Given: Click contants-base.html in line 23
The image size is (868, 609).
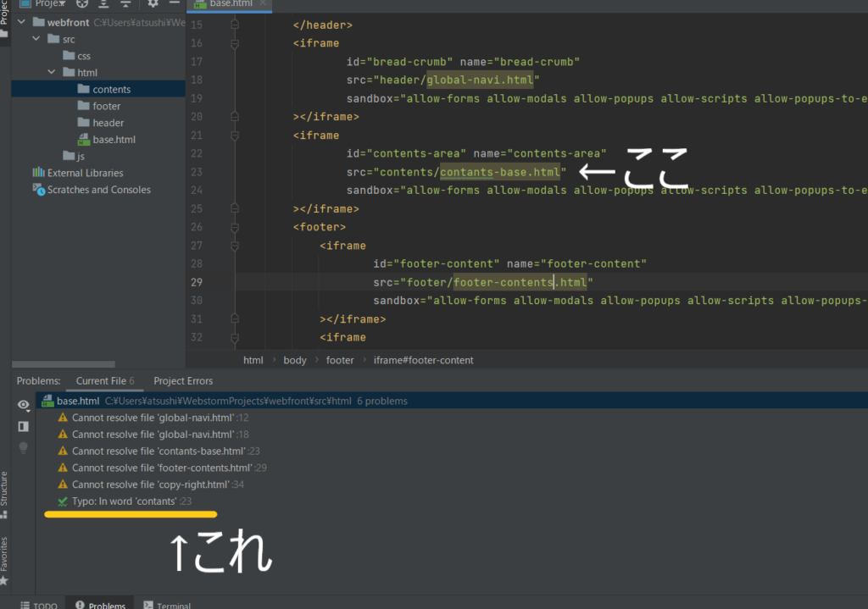Looking at the screenshot, I should click(500, 172).
